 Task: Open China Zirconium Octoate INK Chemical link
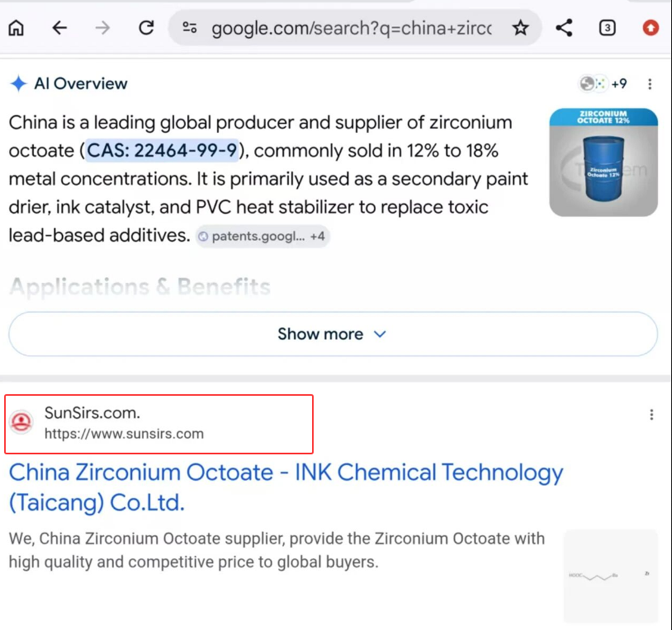click(x=286, y=487)
